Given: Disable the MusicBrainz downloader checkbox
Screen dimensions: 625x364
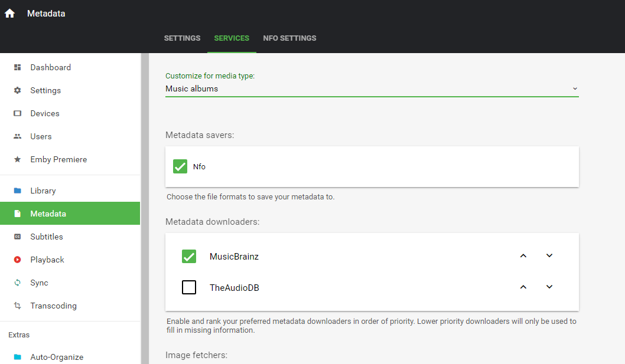Looking at the screenshot, I should (x=189, y=257).
